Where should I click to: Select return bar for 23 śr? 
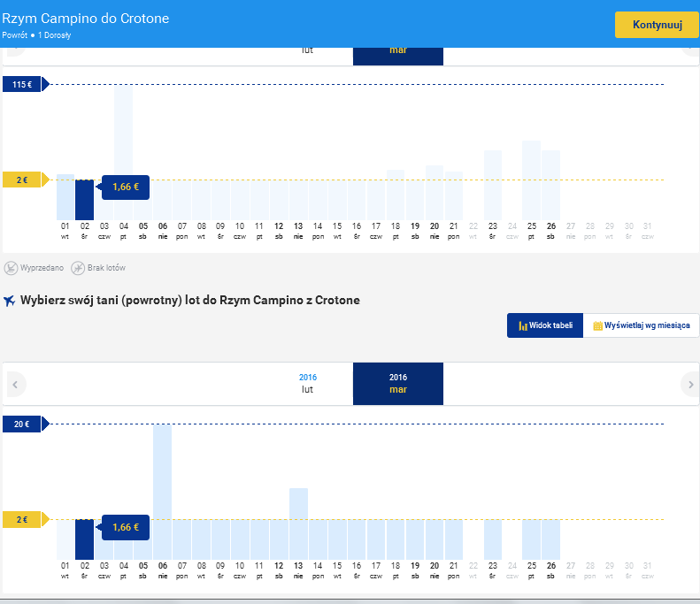[x=493, y=539]
